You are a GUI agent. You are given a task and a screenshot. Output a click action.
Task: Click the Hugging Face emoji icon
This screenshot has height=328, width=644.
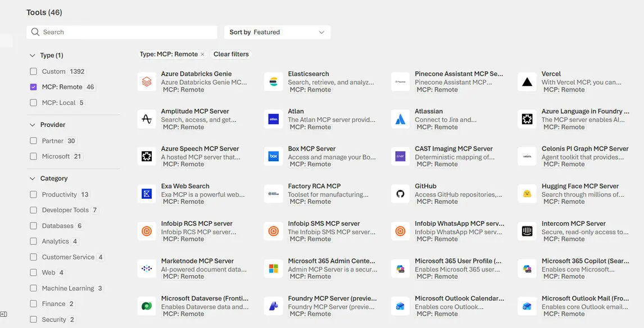[527, 194]
